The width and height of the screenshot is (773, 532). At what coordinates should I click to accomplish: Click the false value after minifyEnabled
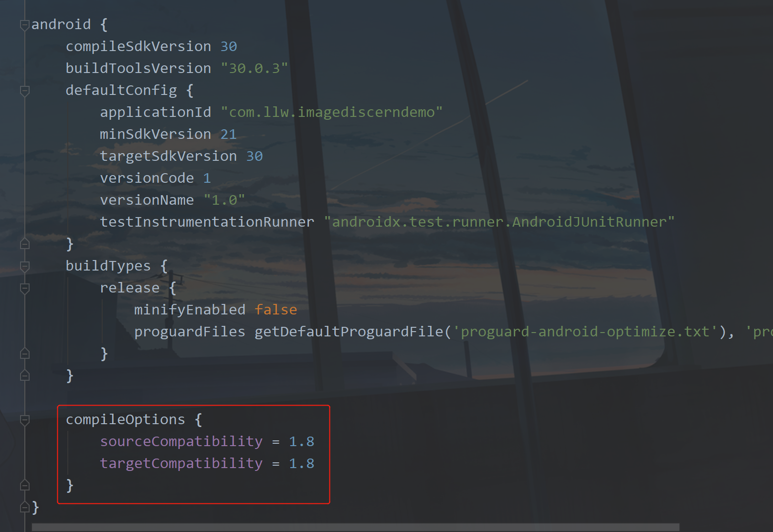(x=276, y=310)
